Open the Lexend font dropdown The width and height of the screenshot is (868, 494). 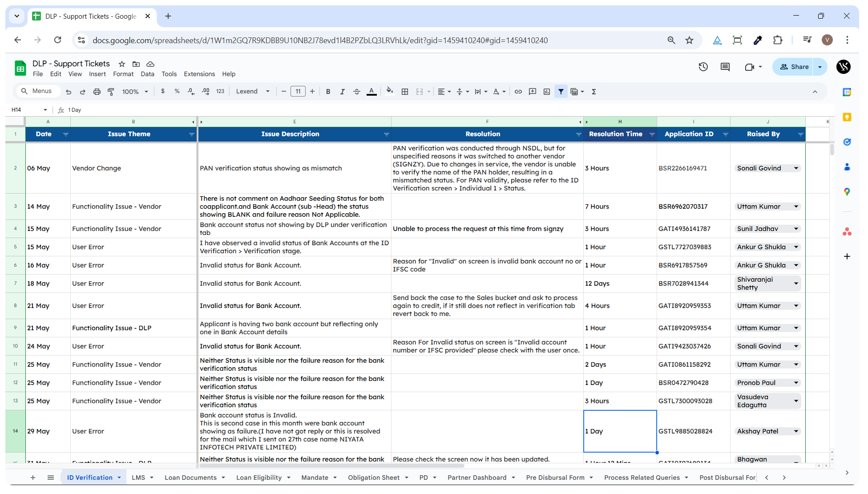(x=253, y=92)
